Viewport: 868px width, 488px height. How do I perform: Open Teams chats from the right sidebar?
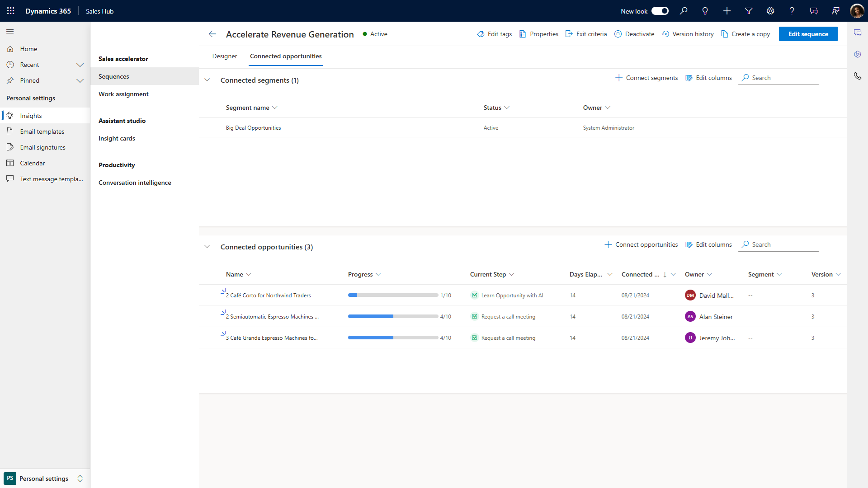(858, 33)
